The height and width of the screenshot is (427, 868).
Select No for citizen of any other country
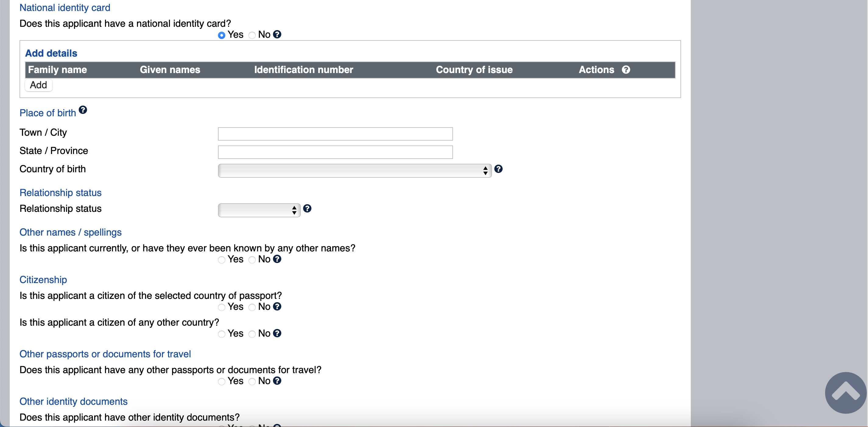252,334
